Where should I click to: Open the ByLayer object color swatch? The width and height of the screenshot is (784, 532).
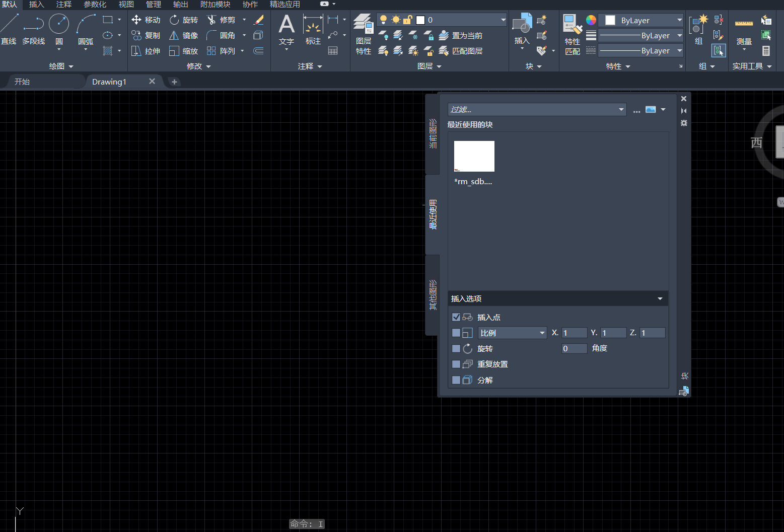(640, 20)
